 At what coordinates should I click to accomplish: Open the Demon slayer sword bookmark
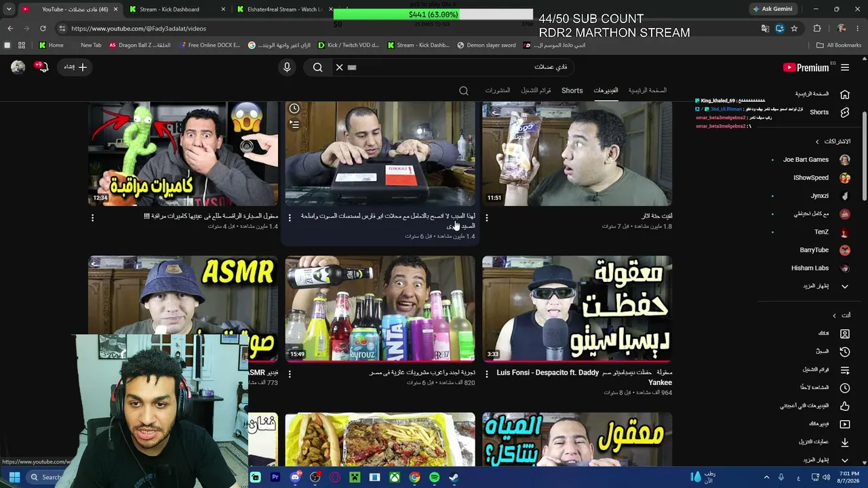pos(486,45)
